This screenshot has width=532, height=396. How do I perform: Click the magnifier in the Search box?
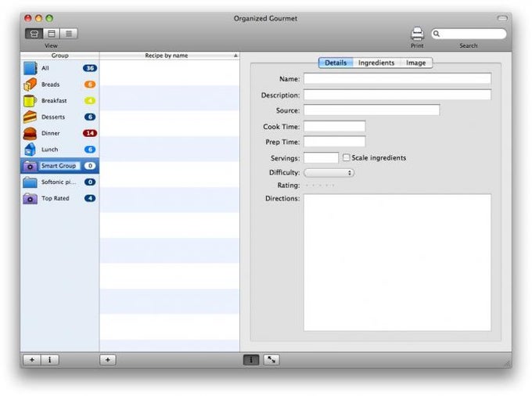coord(437,34)
